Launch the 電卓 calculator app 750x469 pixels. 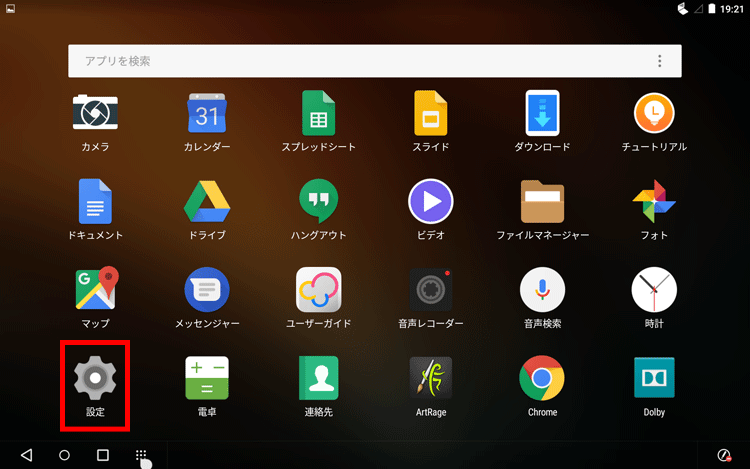[x=207, y=378]
